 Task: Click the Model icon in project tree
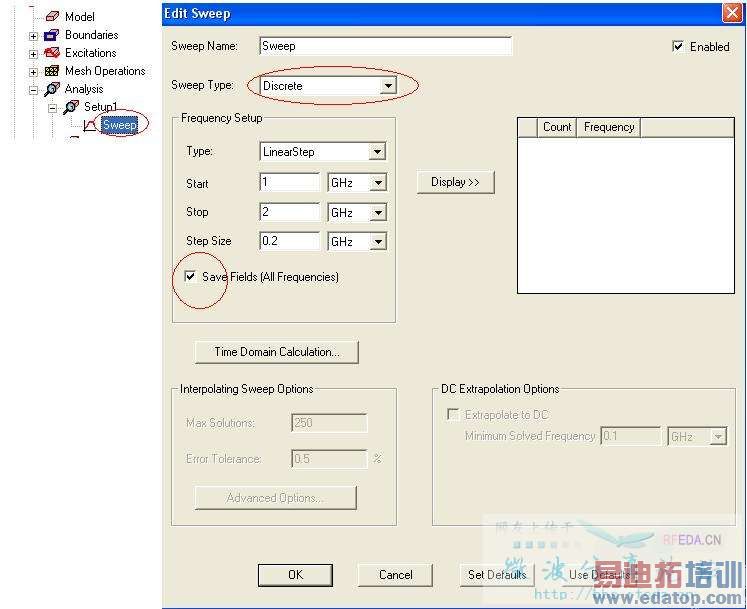52,17
